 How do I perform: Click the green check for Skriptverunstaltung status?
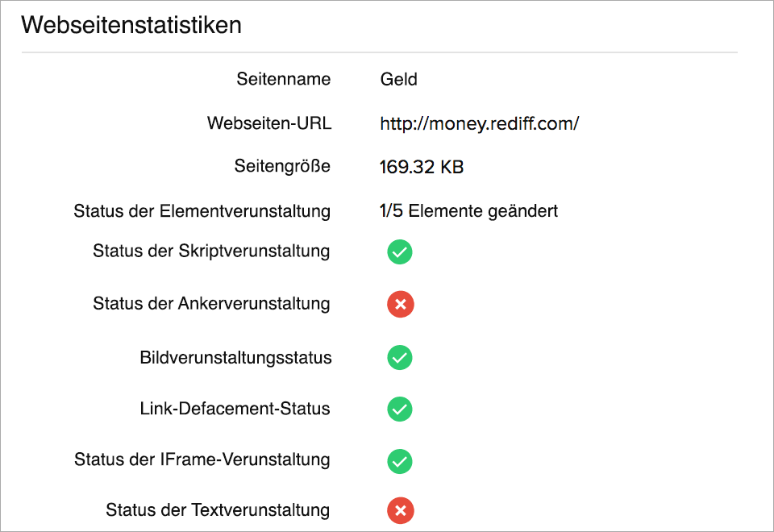coord(400,252)
